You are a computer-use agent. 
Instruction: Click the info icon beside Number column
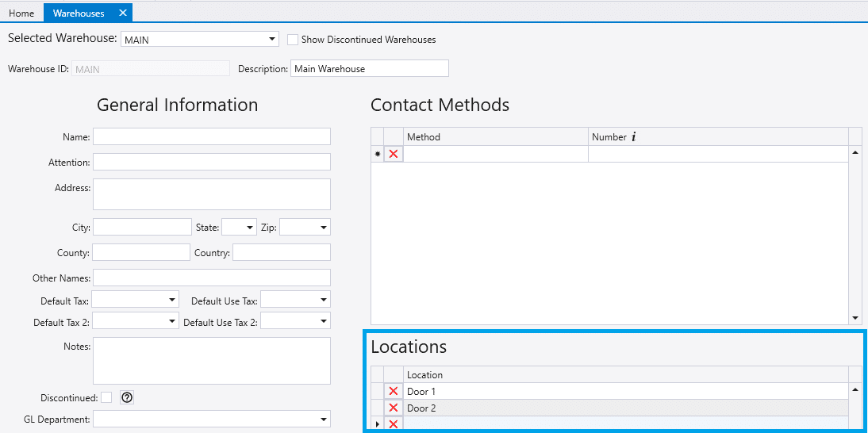point(634,137)
